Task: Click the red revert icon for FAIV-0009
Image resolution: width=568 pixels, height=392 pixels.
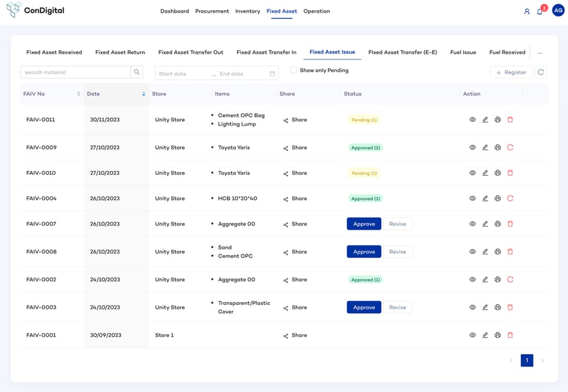Action: (510, 148)
